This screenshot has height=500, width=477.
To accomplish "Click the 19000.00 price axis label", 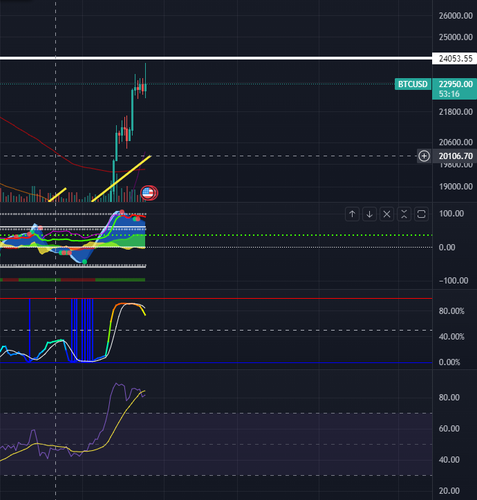I will pos(455,187).
